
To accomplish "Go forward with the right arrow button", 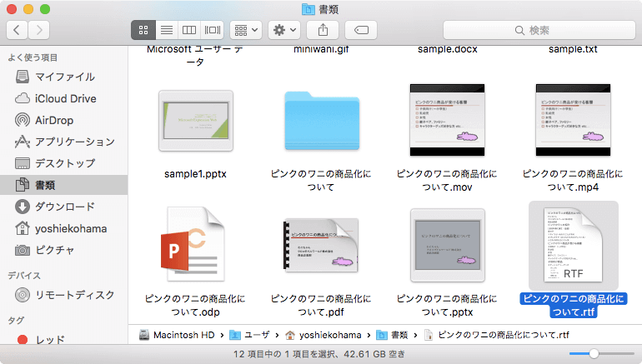I will coord(39,30).
